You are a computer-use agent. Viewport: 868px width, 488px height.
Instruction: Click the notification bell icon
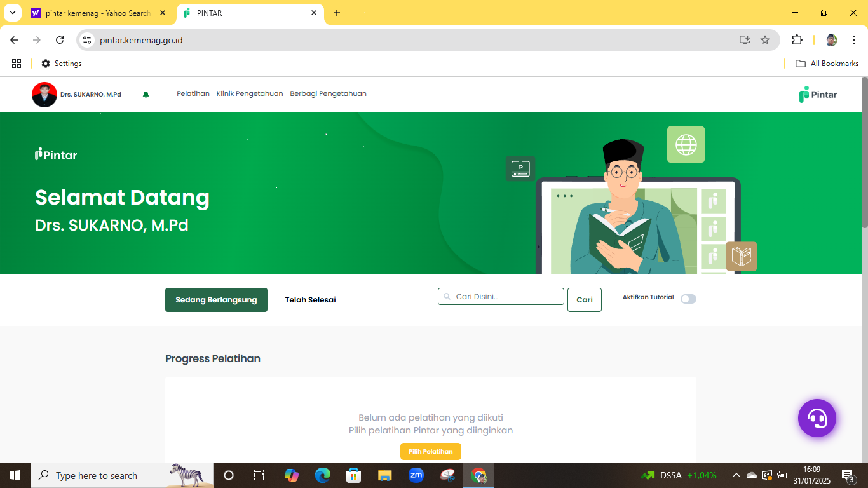146,94
